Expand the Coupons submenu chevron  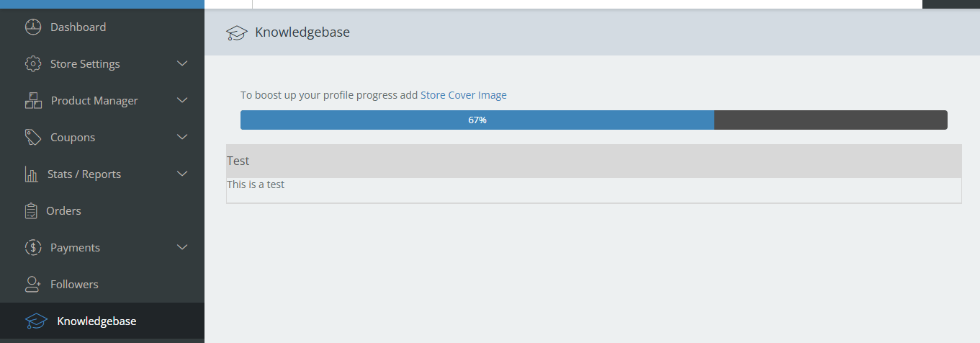pyautogui.click(x=182, y=137)
